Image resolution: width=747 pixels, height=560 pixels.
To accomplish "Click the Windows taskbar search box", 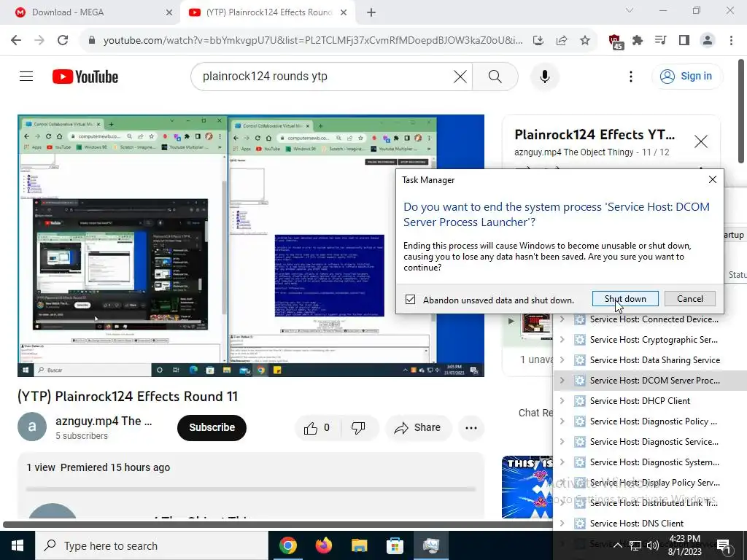I will click(152, 545).
